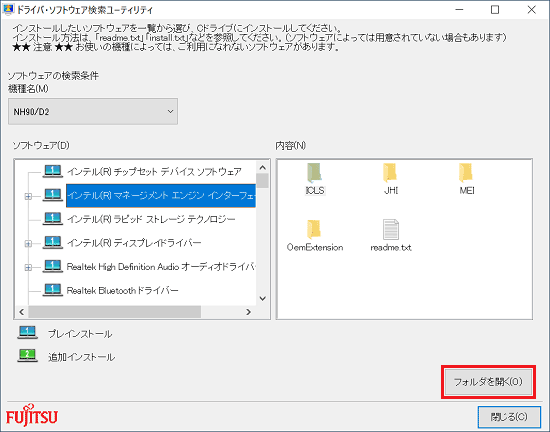The image size is (550, 432).
Task: Maximize the driver search utility window
Action: point(495,9)
